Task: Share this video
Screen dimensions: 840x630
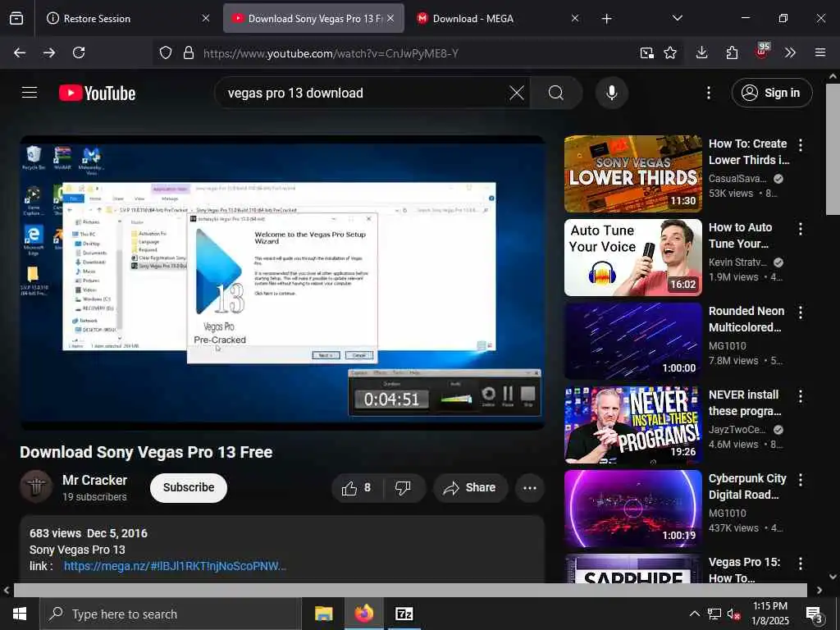Action: pos(470,487)
